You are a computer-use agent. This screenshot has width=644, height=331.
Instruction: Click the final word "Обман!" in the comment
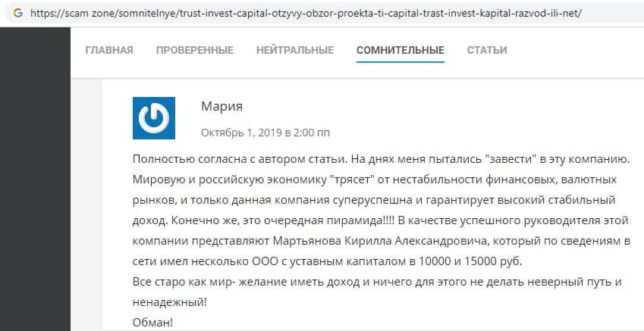[x=152, y=323]
